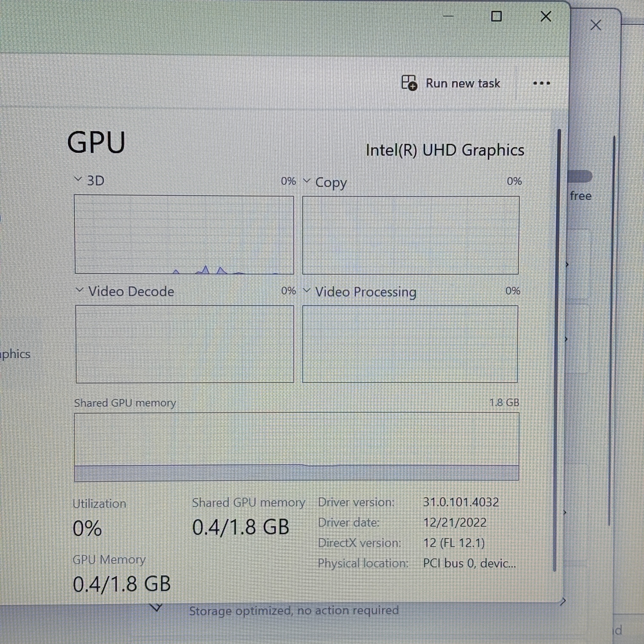Click the Video Decode usage graph
Viewport: 644px width, 644px height.
[x=185, y=344]
